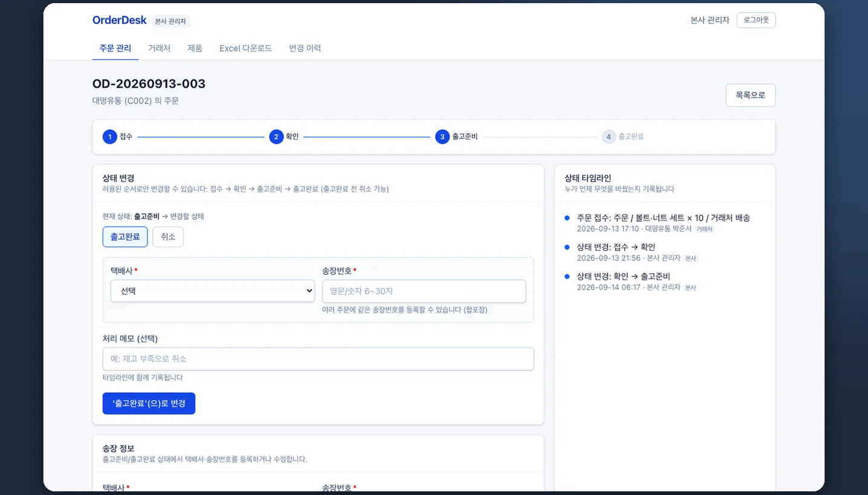Click the 거래처 tag in the timeline
This screenshot has height=495, width=868.
click(704, 229)
